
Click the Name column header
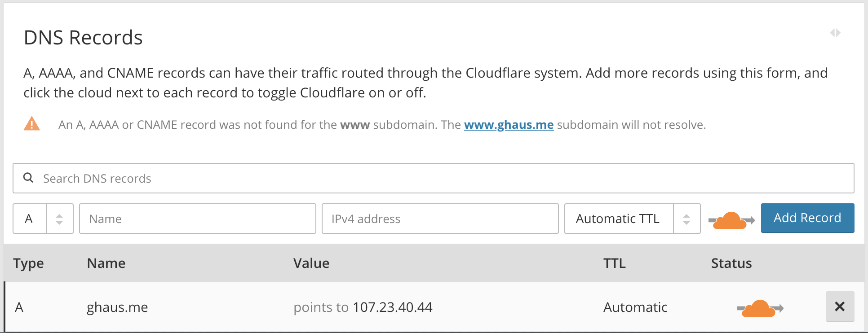tap(106, 263)
